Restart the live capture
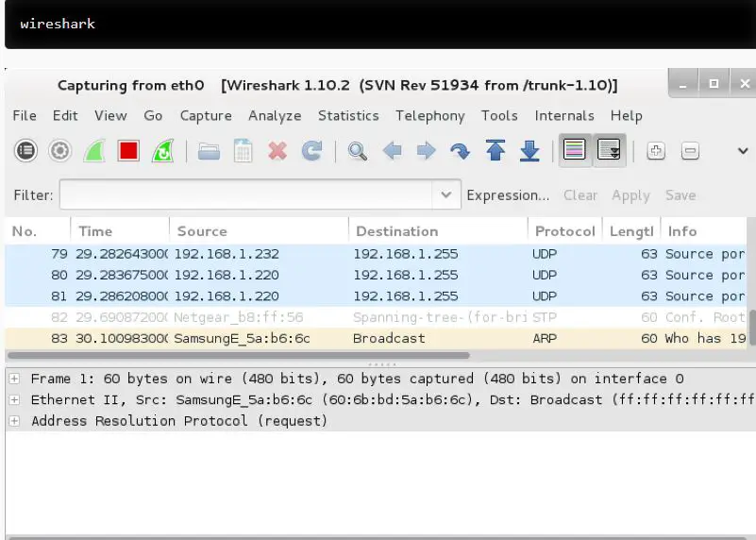This screenshot has width=756, height=540. pos(162,150)
